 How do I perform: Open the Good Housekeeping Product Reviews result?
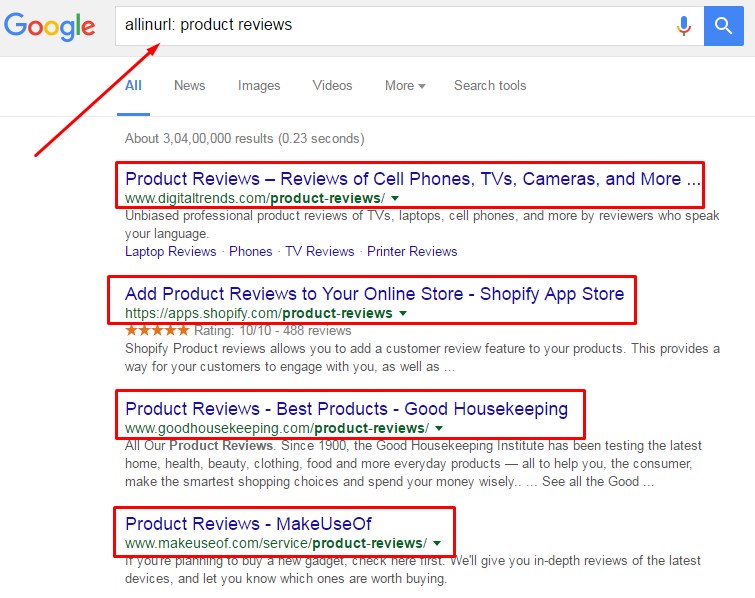346,408
